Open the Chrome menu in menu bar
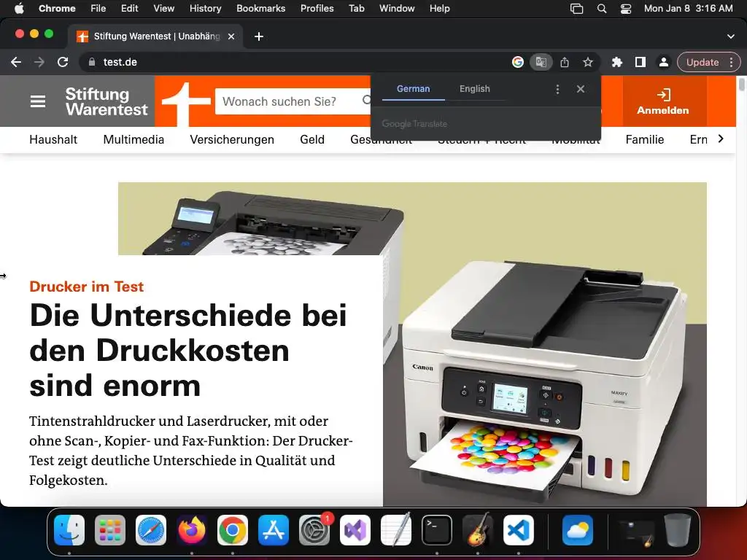 tap(57, 8)
